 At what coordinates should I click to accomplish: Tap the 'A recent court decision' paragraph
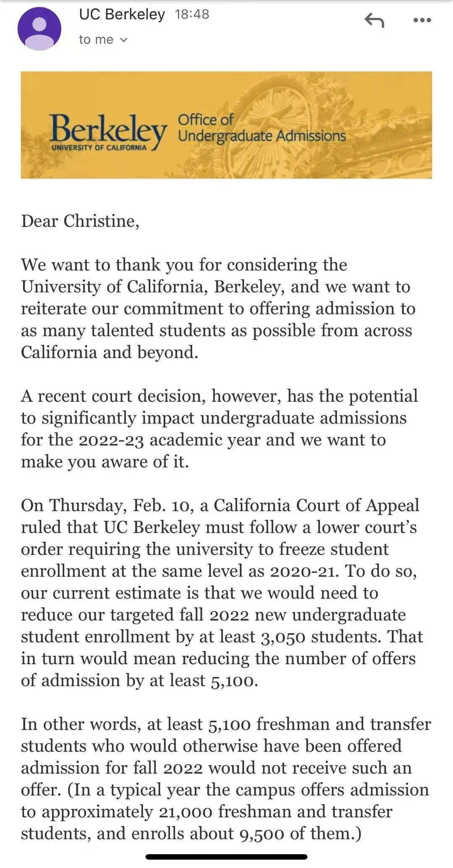point(218,429)
